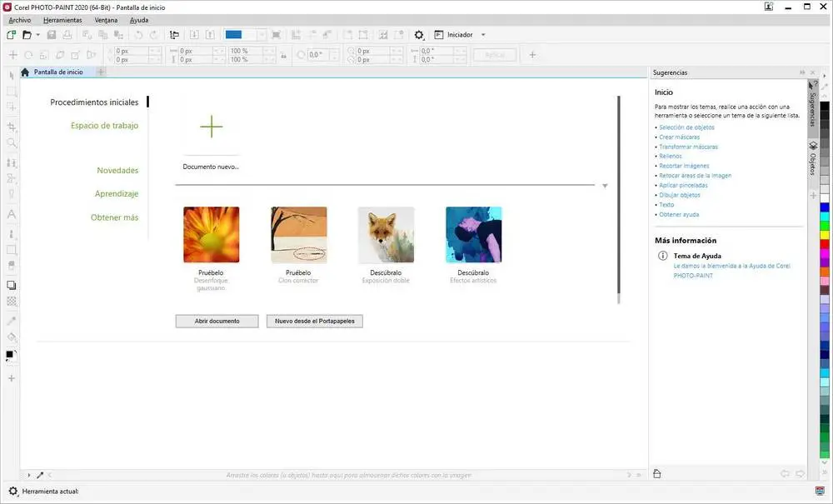The image size is (833, 504).
Task: Select the Eyedropper tool
Action: coord(11,321)
